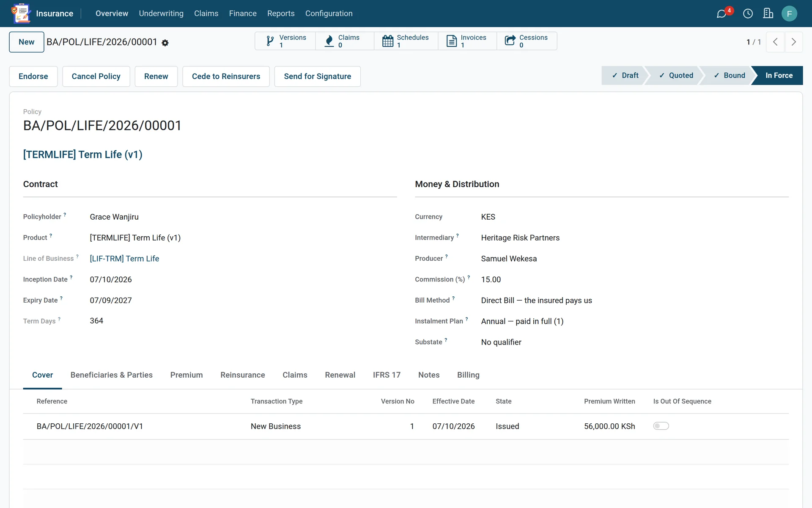
Task: Open the Finance menu
Action: point(243,14)
